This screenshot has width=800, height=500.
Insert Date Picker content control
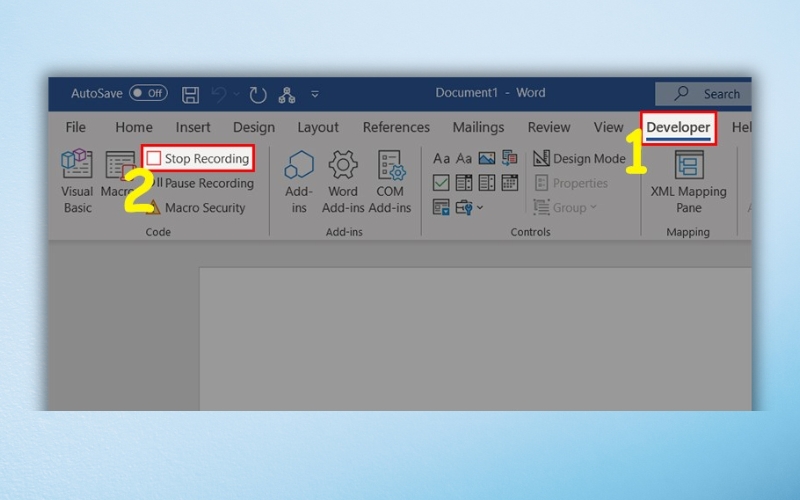[510, 182]
